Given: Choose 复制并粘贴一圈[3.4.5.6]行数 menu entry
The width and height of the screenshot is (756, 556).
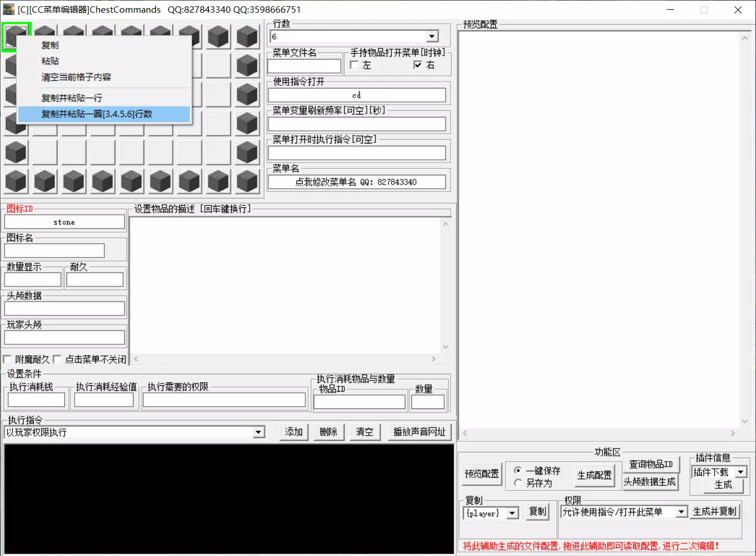Looking at the screenshot, I should point(104,114).
